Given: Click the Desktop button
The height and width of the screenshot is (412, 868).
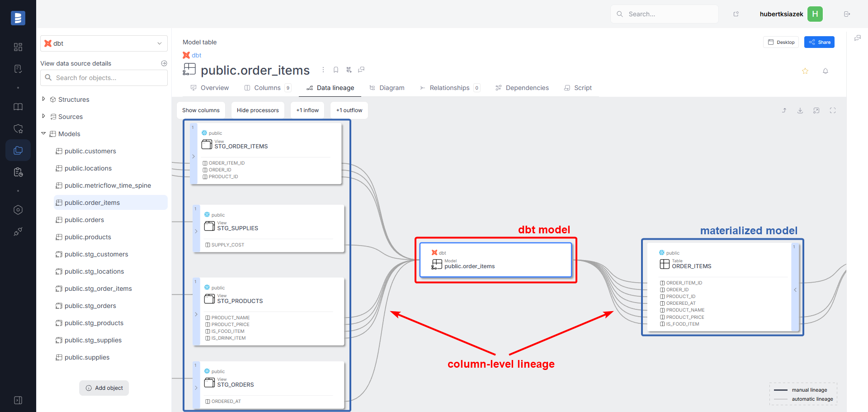Looking at the screenshot, I should click(x=781, y=42).
